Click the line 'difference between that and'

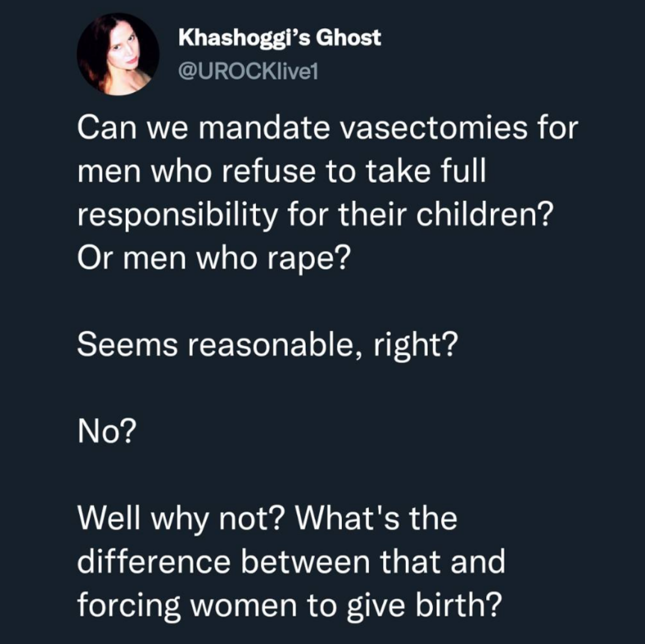pos(291,561)
